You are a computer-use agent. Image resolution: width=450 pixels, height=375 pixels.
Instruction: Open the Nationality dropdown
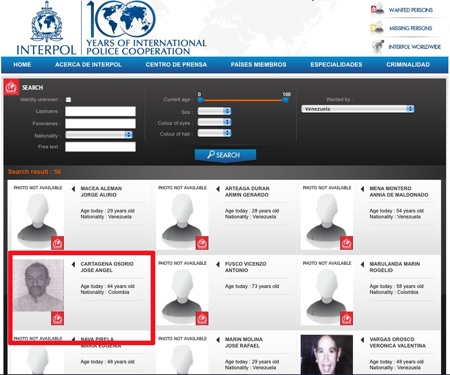99,134
